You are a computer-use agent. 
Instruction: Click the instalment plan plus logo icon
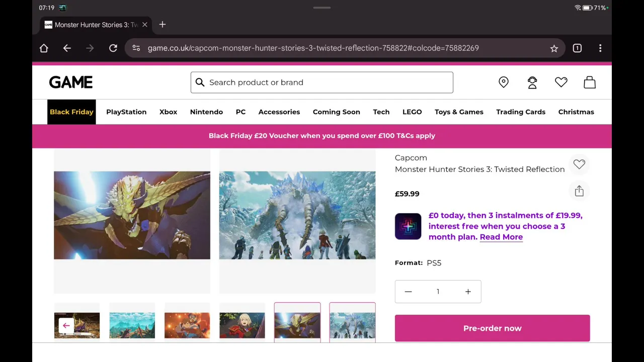point(408,226)
